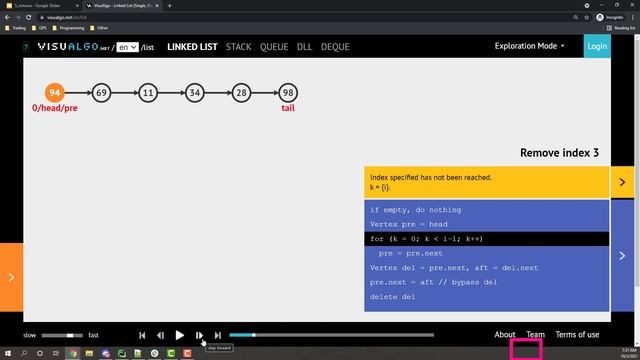Click list node 69

(101, 93)
